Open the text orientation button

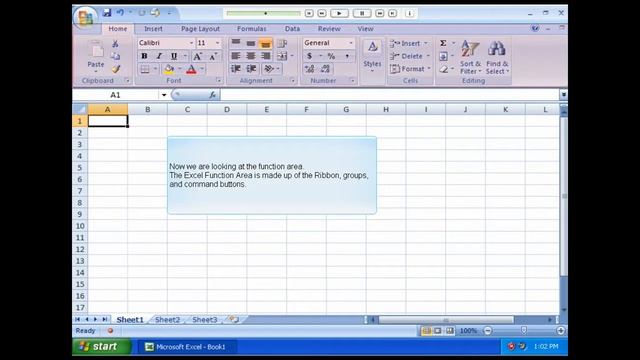point(269,69)
